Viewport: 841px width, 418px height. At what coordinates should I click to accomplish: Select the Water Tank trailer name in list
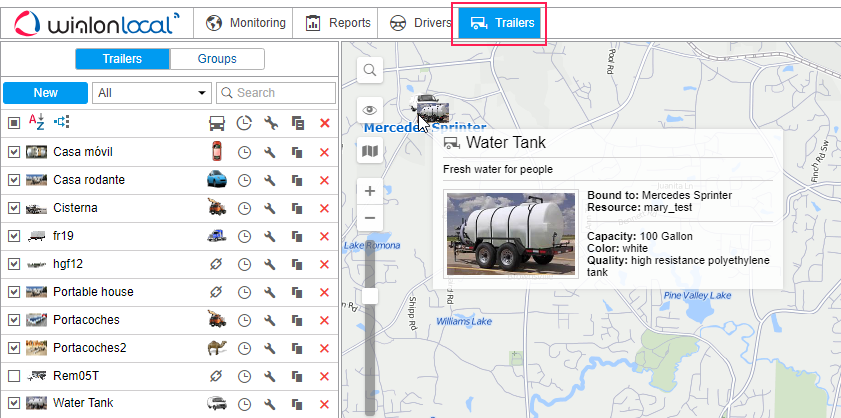[x=83, y=402]
